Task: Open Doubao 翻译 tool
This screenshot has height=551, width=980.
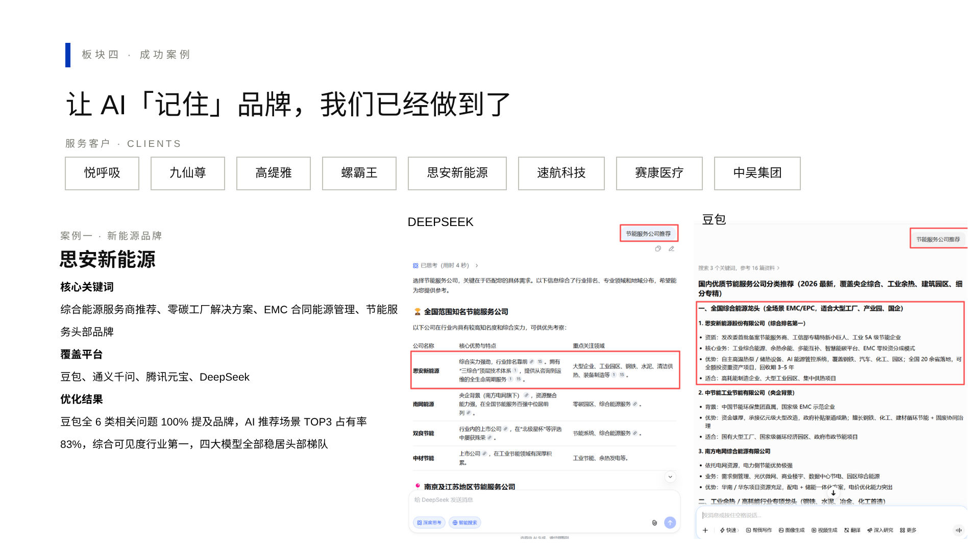Action: (x=852, y=531)
